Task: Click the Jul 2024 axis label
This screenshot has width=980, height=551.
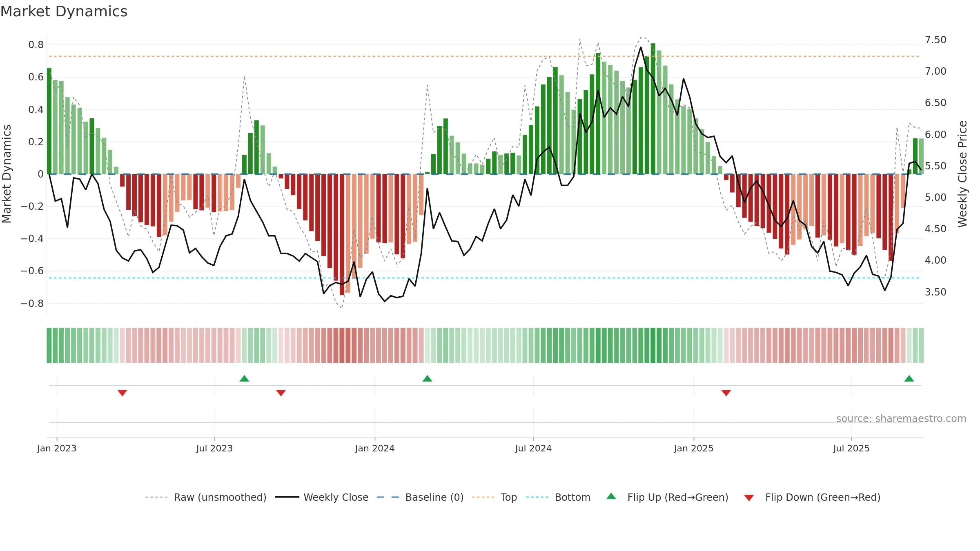Action: tap(533, 448)
